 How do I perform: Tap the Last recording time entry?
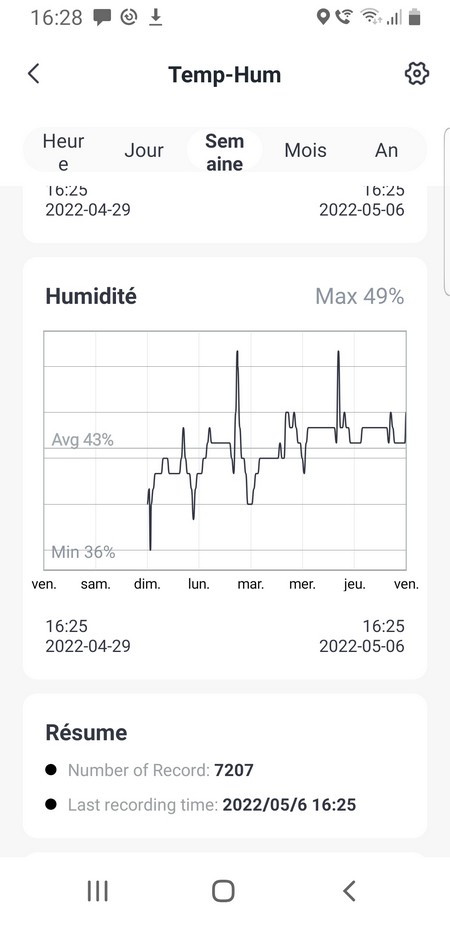click(x=201, y=805)
